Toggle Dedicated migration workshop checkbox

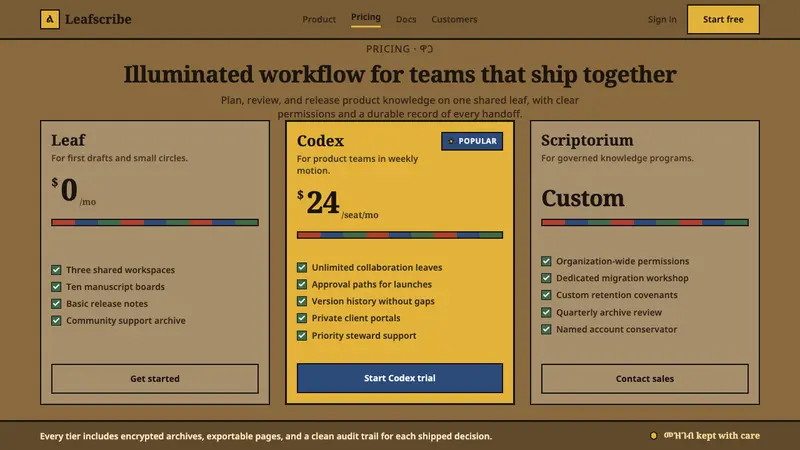pos(546,278)
